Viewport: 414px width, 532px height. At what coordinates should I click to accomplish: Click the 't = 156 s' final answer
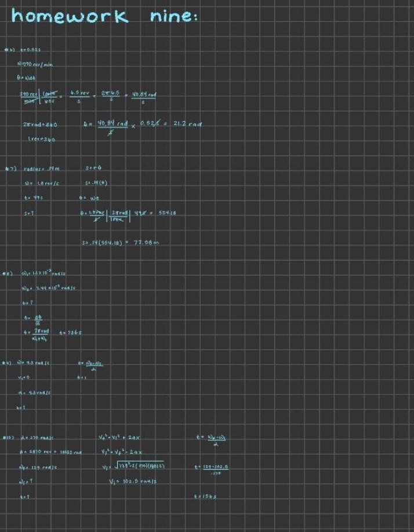(x=205, y=497)
